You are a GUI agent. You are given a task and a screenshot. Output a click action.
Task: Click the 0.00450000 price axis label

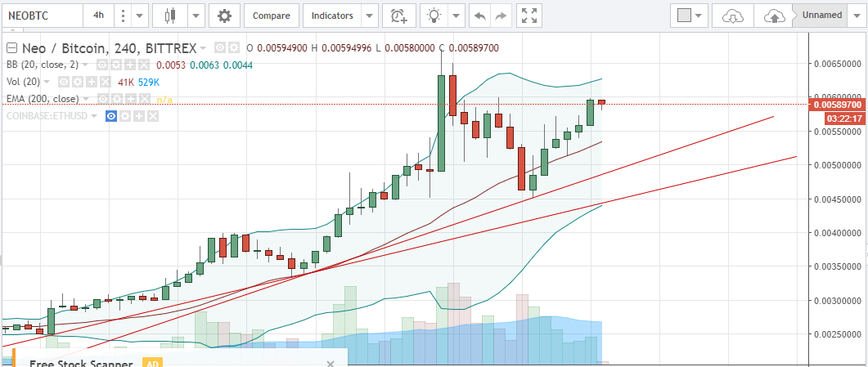(838, 199)
